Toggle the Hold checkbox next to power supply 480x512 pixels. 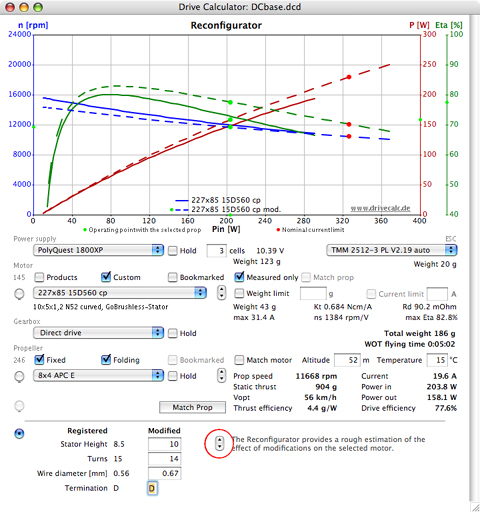(173, 251)
